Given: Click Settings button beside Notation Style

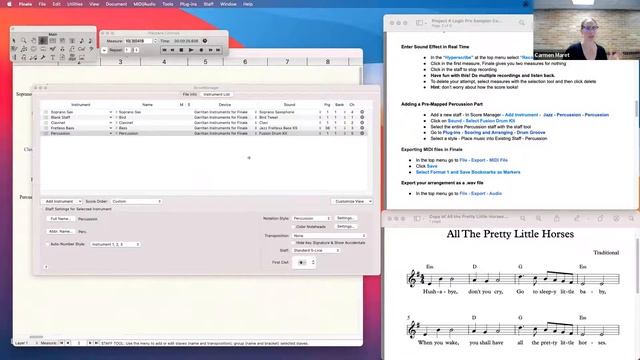Looking at the screenshot, I should point(346,218).
